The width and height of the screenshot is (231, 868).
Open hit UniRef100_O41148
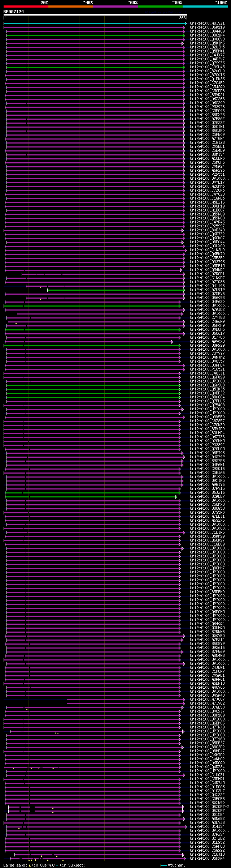tap(207, 286)
